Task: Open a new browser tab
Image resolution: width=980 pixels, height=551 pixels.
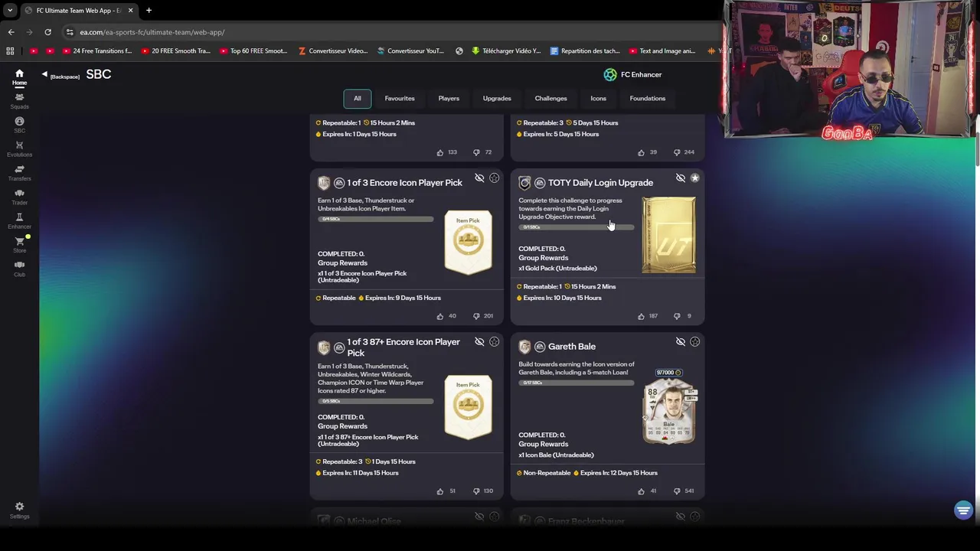Action: [x=149, y=11]
